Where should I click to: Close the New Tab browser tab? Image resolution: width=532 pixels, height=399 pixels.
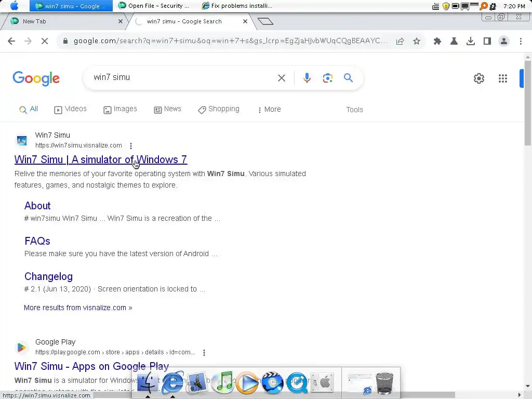point(120,21)
